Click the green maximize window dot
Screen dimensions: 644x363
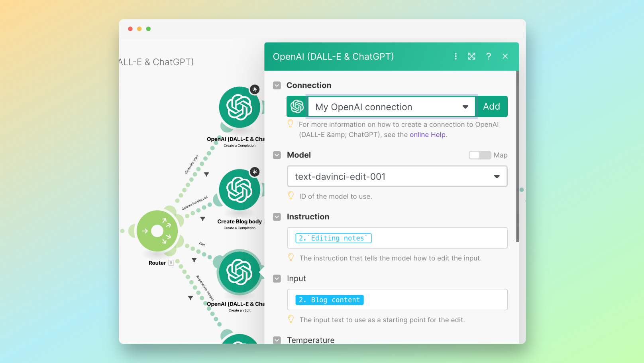coord(148,29)
